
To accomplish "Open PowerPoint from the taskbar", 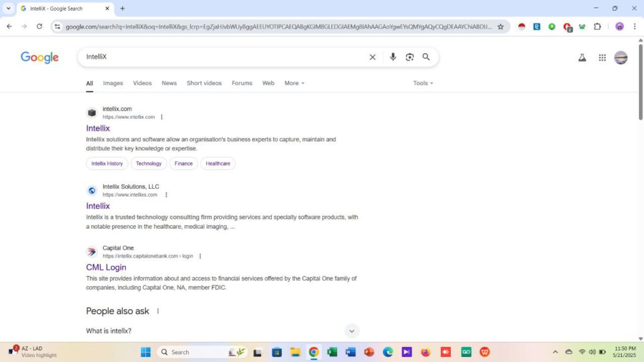I will click(369, 352).
